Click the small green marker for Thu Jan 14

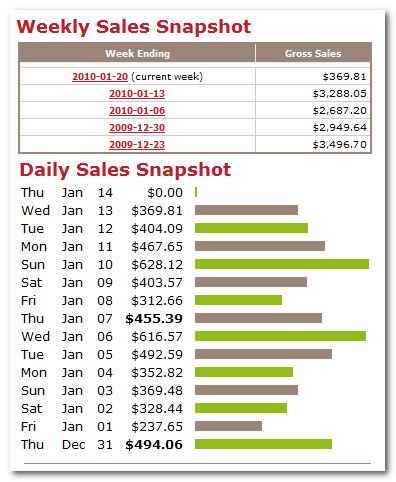click(x=196, y=192)
